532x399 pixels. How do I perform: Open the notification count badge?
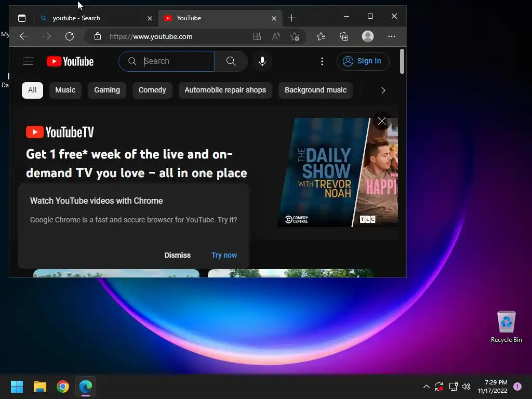[x=517, y=387]
